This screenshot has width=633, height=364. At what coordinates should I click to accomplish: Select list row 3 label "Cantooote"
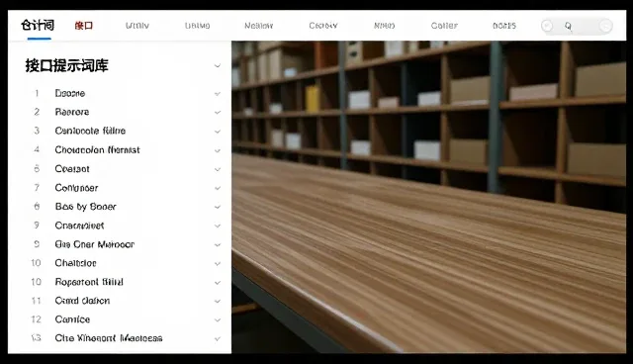[x=90, y=131]
